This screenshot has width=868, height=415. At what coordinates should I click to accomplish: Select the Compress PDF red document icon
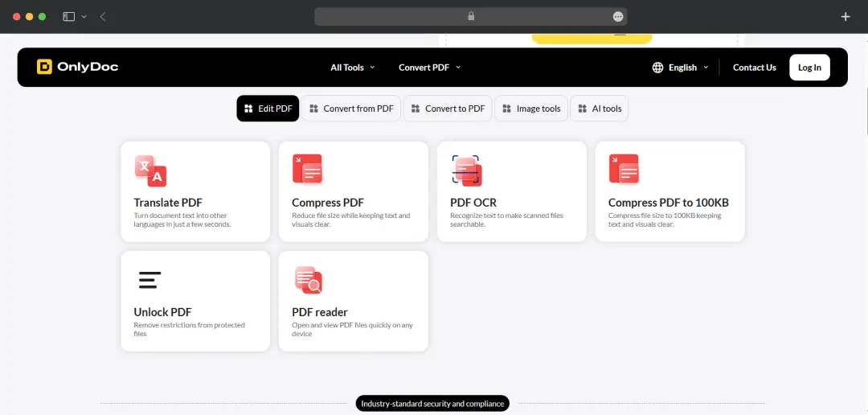pos(307,169)
